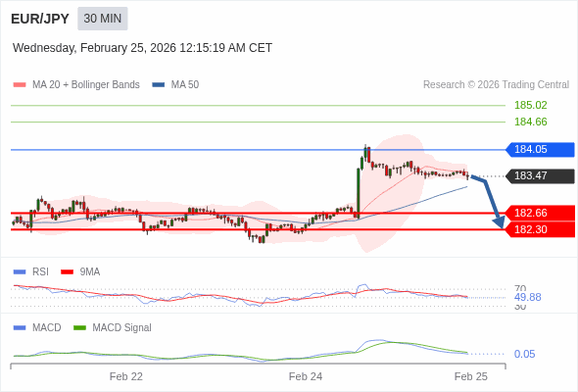Click the Research © 2026 Trading Central text
578x392 pixels.
496,85
